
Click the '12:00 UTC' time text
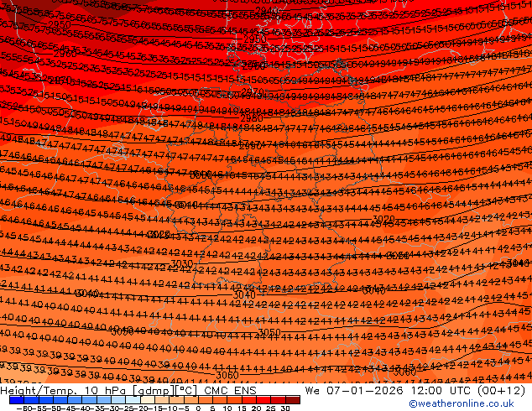[x=441, y=391]
